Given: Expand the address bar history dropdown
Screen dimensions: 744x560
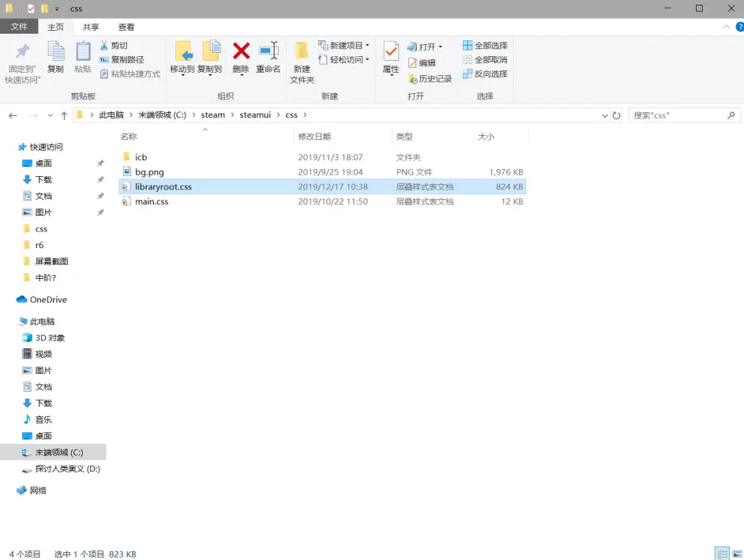Looking at the screenshot, I should click(x=604, y=115).
